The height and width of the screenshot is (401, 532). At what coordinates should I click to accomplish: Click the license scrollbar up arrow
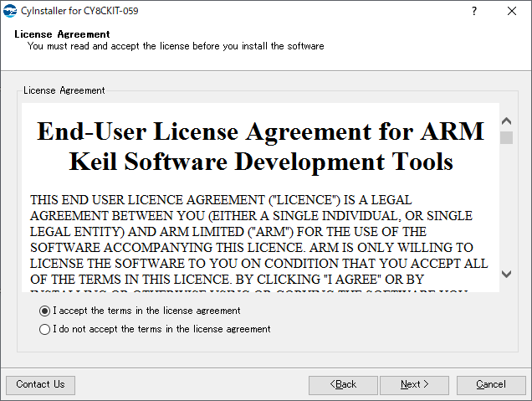tap(506, 121)
